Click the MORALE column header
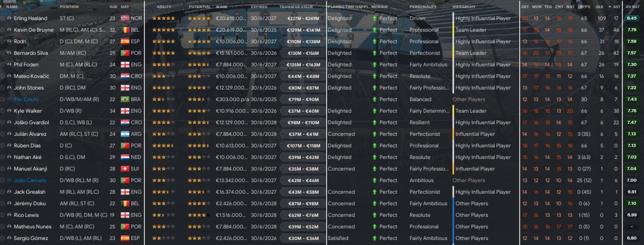644x245 pixels. 379,7
